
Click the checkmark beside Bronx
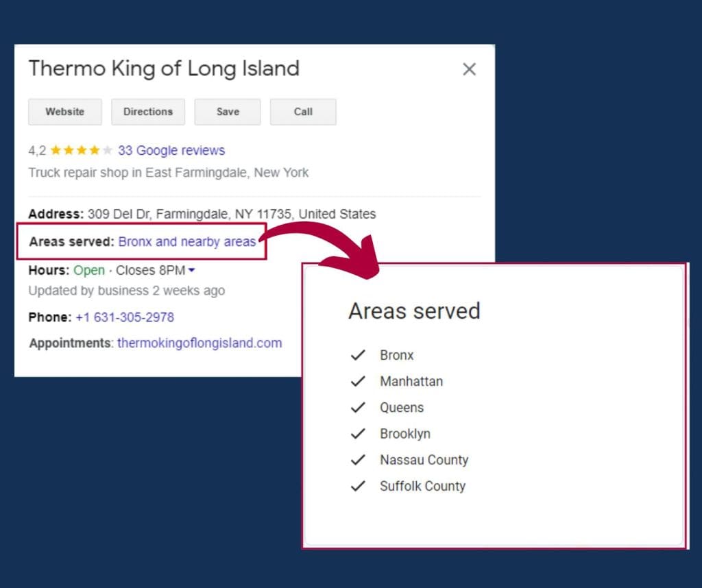[x=358, y=355]
